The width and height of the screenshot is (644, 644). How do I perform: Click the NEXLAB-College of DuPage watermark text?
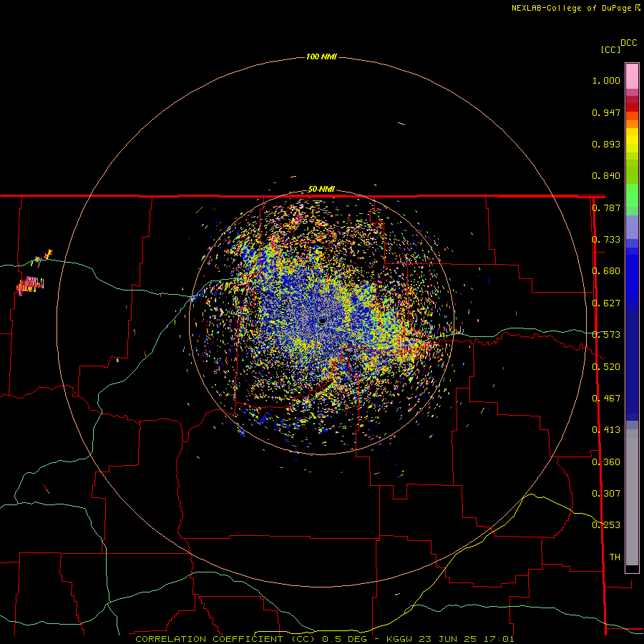571,8
